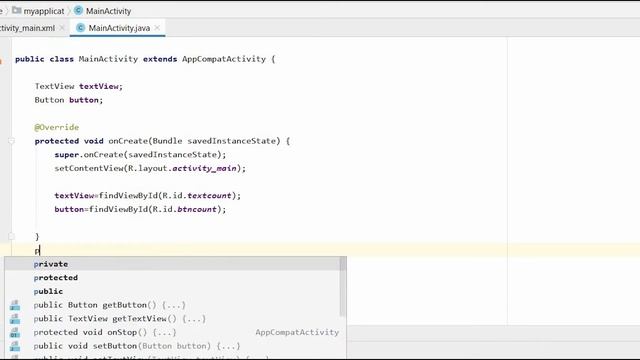Click 'TextView textView;' field declaration

78,86
